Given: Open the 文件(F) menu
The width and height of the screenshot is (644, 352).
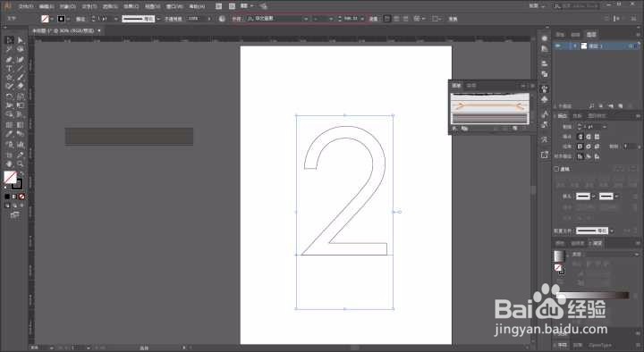Looking at the screenshot, I should [25, 6].
